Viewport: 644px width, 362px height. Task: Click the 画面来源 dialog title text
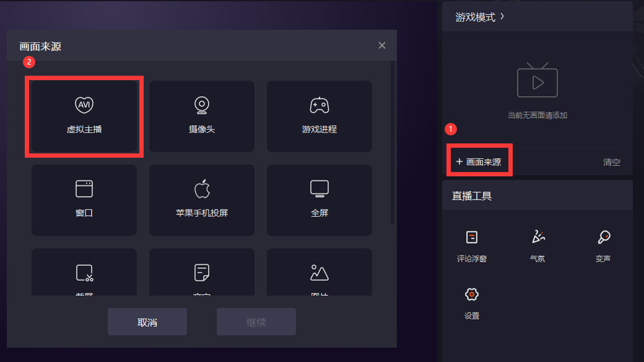(40, 46)
